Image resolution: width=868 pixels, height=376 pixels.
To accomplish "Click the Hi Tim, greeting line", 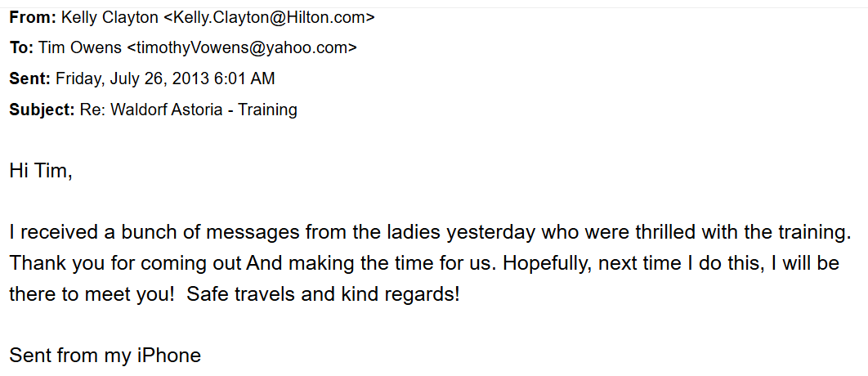I will [41, 171].
